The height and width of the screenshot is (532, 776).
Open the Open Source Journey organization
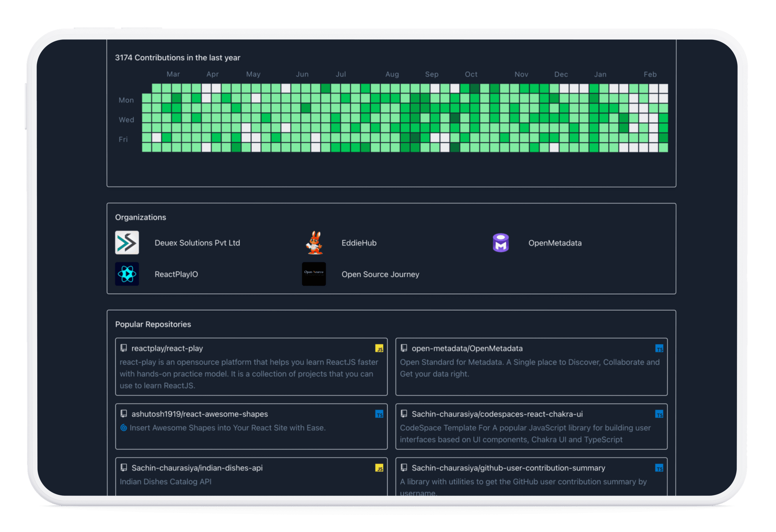(380, 274)
